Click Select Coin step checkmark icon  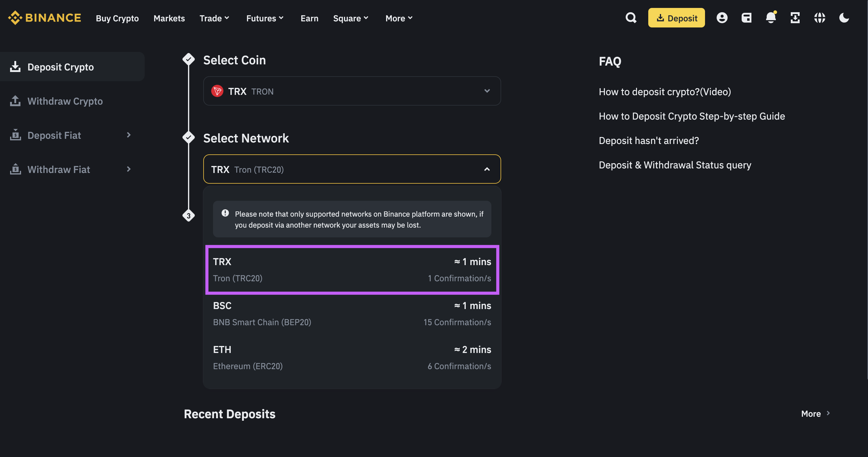coord(188,59)
